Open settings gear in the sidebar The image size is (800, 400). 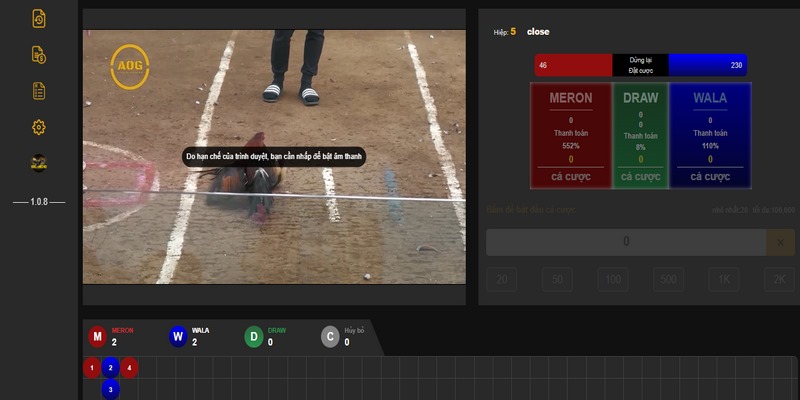click(39, 127)
